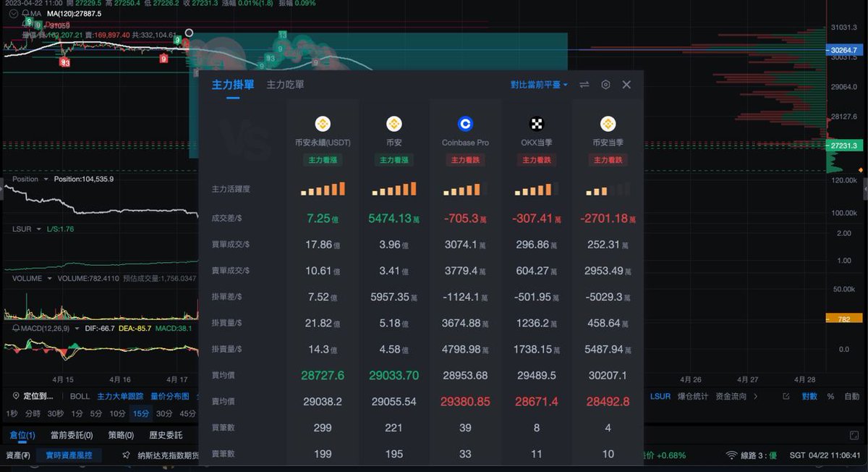Image resolution: width=868 pixels, height=472 pixels.
Task: Click the 27231.3 current price label
Action: pyautogui.click(x=844, y=146)
